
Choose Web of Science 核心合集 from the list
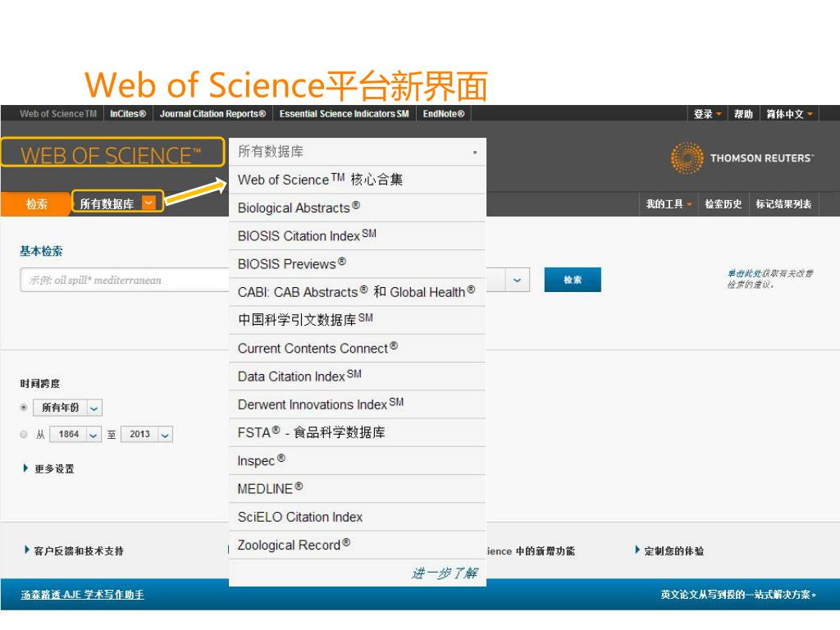[x=358, y=180]
